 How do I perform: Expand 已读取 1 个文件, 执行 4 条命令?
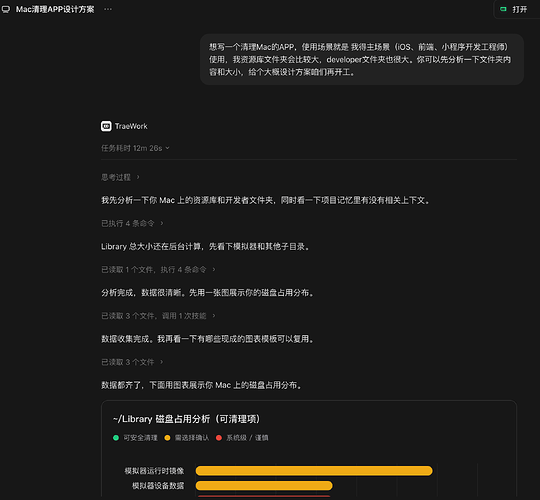point(158,270)
